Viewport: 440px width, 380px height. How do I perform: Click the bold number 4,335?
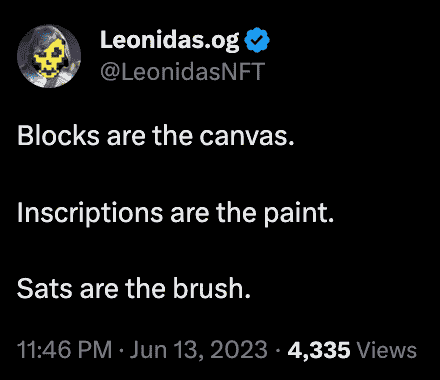pos(319,350)
